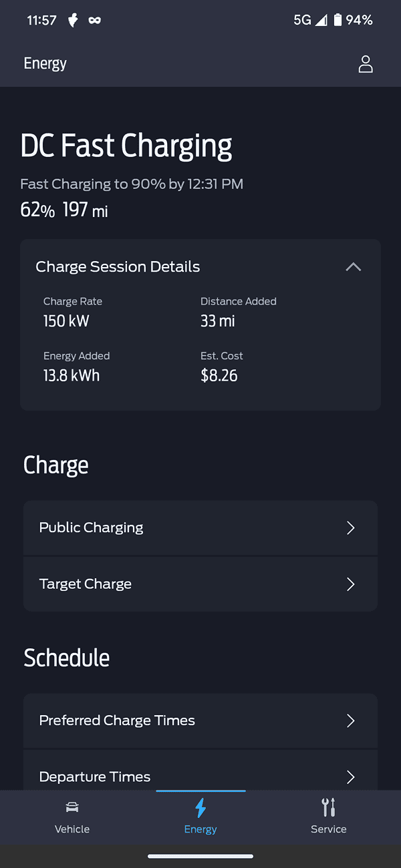Viewport: 401px width, 868px height.
Task: Tap the Service tools icon
Action: [328, 807]
